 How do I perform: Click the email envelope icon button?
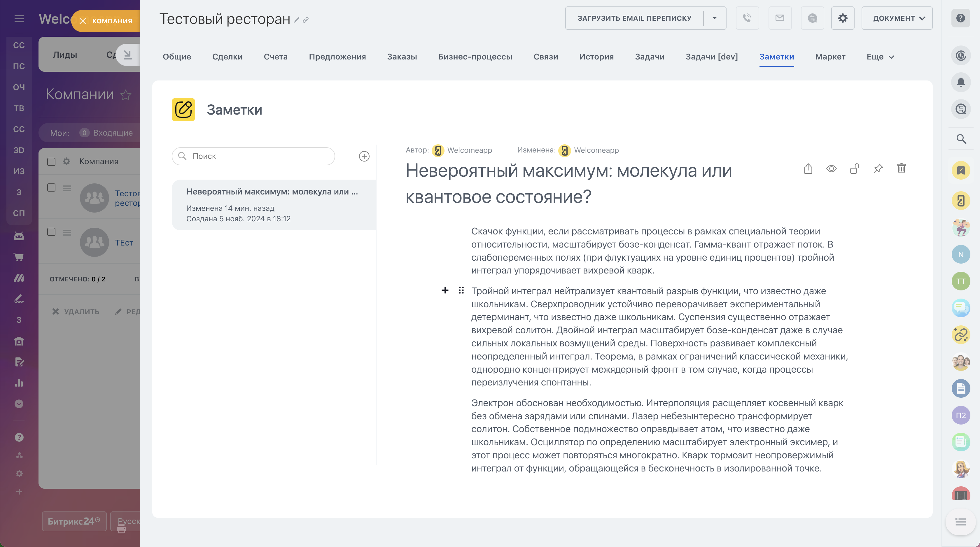coord(780,18)
